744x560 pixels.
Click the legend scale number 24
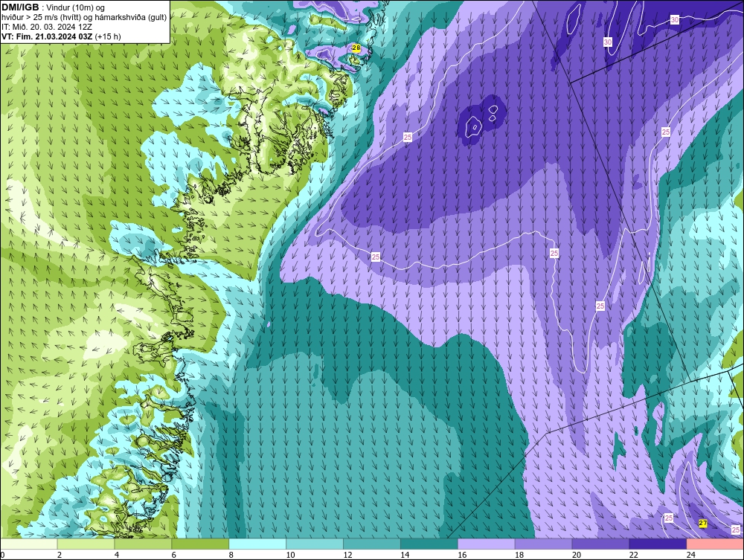(x=691, y=555)
